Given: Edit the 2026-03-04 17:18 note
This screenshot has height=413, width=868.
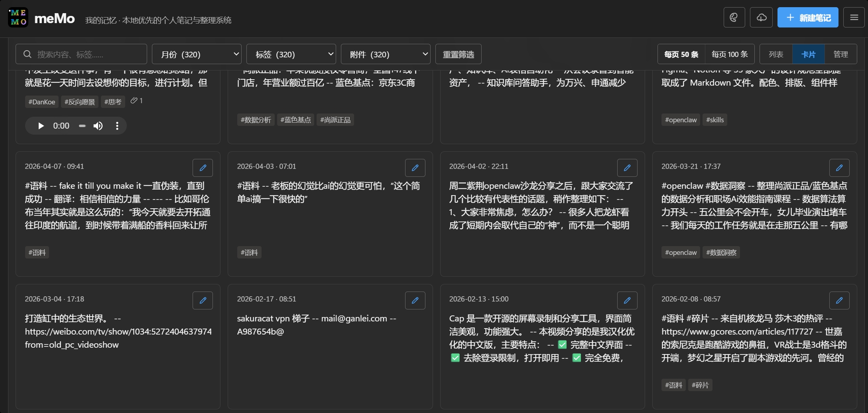Looking at the screenshot, I should point(203,300).
